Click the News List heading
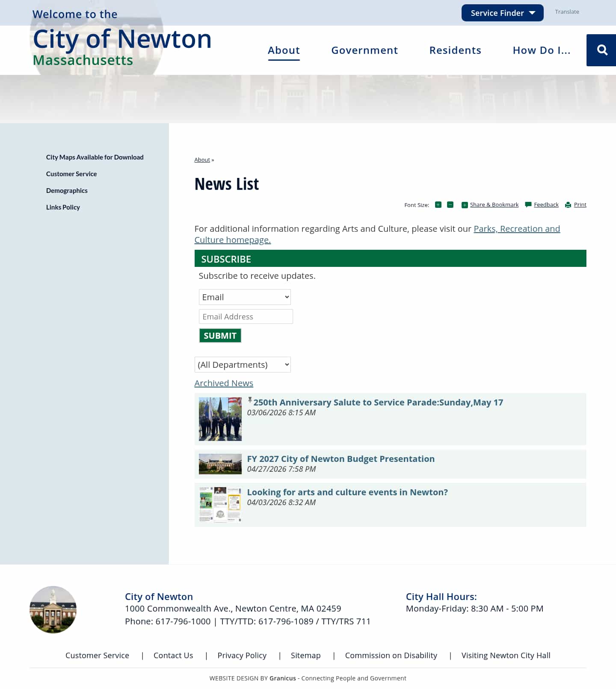 [x=227, y=184]
